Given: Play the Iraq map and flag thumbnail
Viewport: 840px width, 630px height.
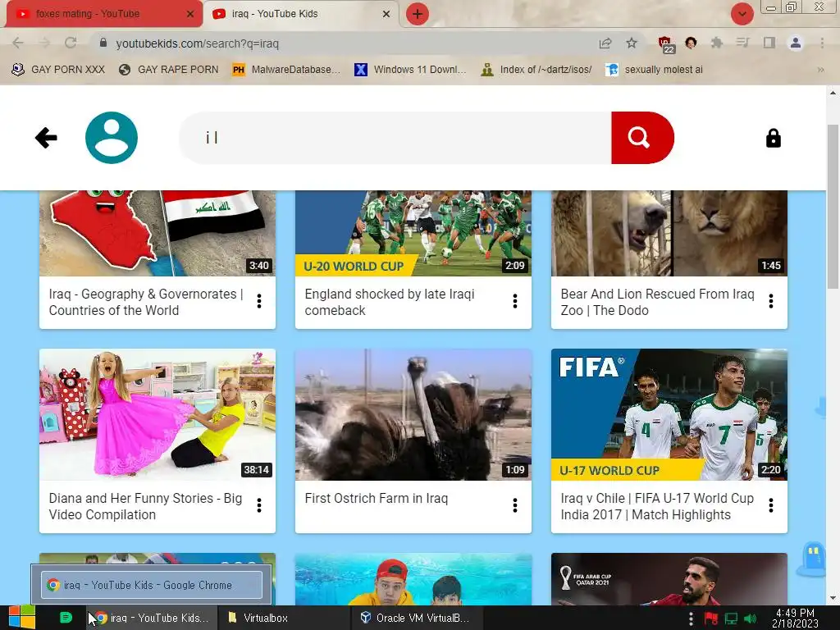Looking at the screenshot, I should click(x=157, y=233).
